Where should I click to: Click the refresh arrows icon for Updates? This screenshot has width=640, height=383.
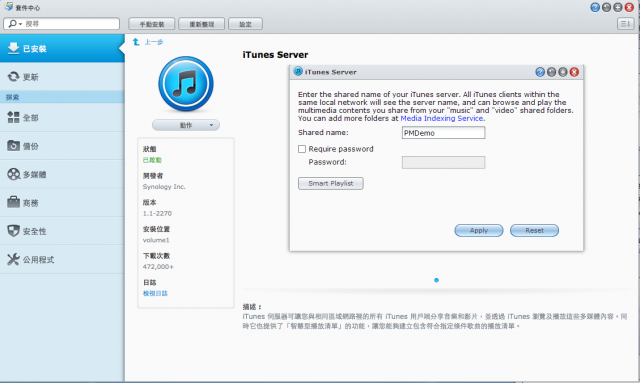coord(13,76)
